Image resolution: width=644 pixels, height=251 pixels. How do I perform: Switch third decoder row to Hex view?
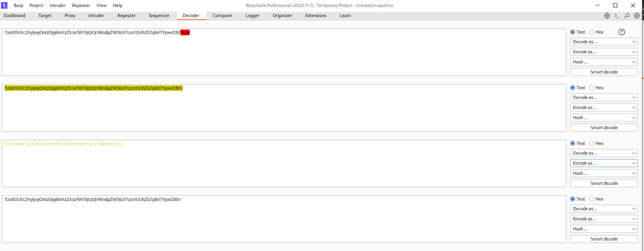coord(591,143)
